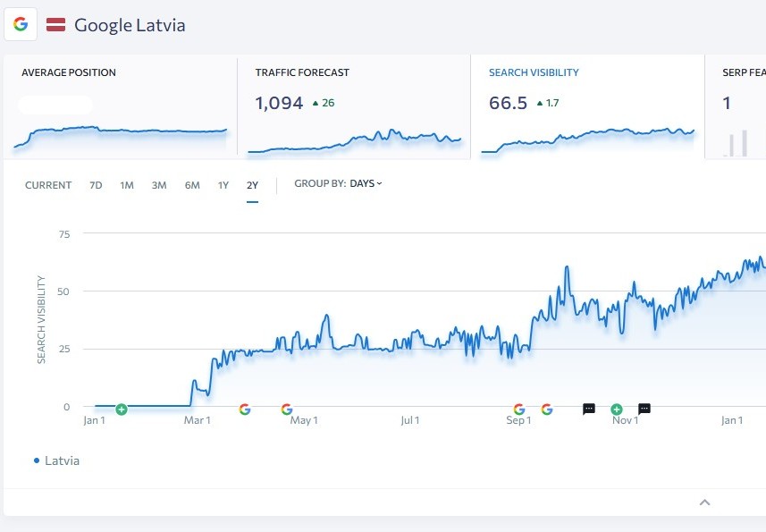
Task: Toggle the Latvia series in chart legend
Action: 56,460
